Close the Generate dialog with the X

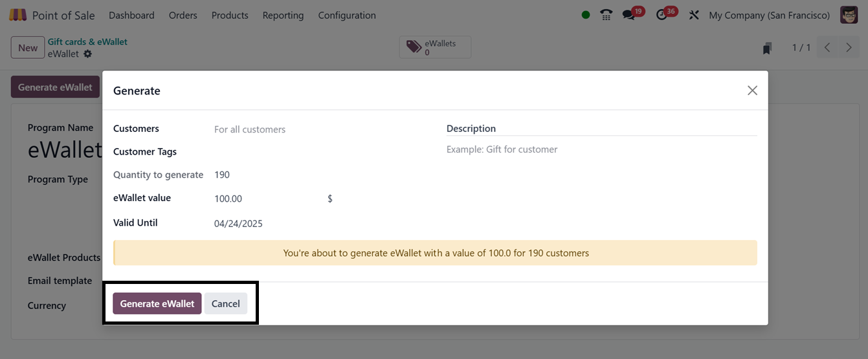tap(752, 91)
